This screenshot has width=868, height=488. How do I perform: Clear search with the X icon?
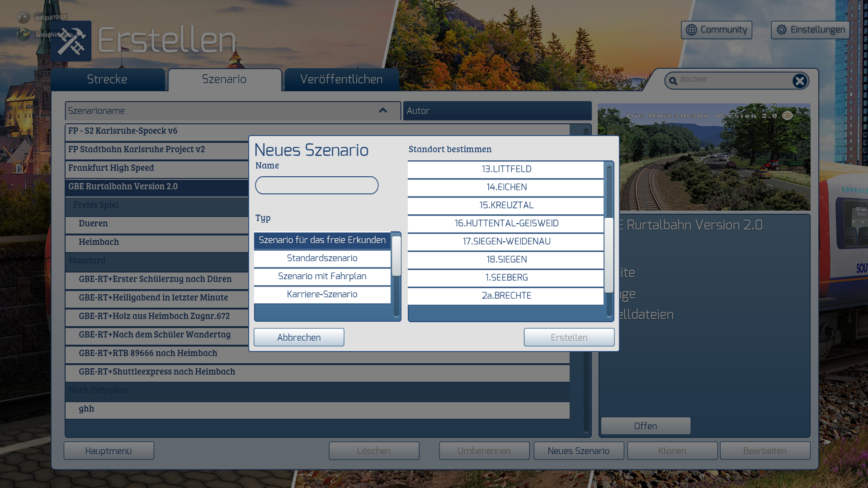tap(799, 81)
